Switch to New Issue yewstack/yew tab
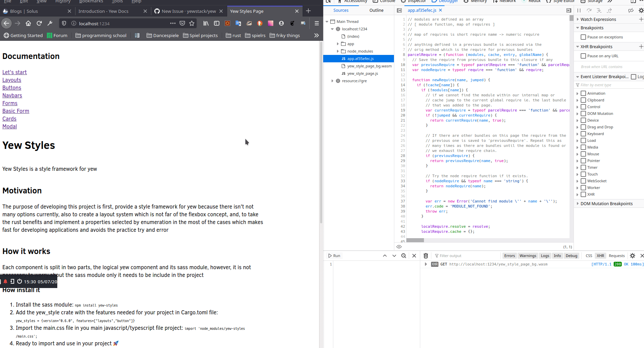This screenshot has height=348, width=644. [189, 11]
